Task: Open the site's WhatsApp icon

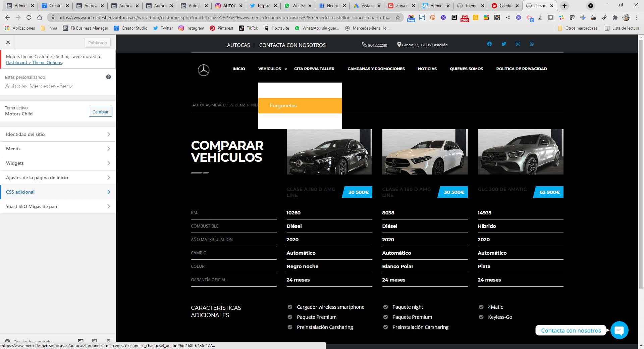Action: [532, 44]
